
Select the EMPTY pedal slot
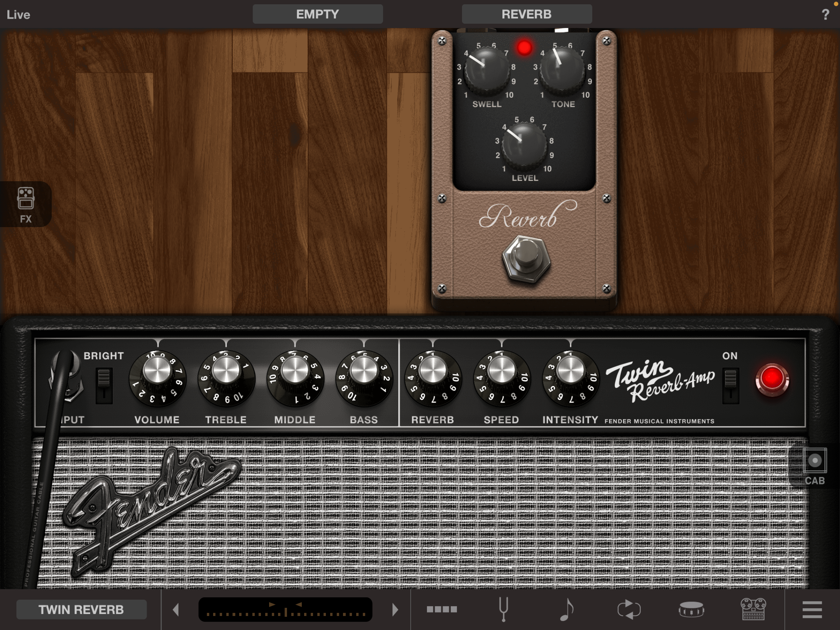318,14
